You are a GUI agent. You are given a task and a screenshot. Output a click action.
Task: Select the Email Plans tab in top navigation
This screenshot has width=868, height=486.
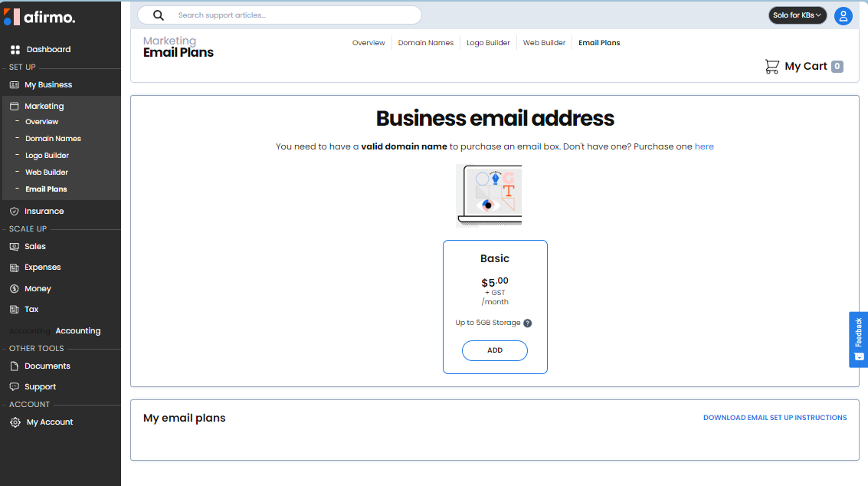599,43
